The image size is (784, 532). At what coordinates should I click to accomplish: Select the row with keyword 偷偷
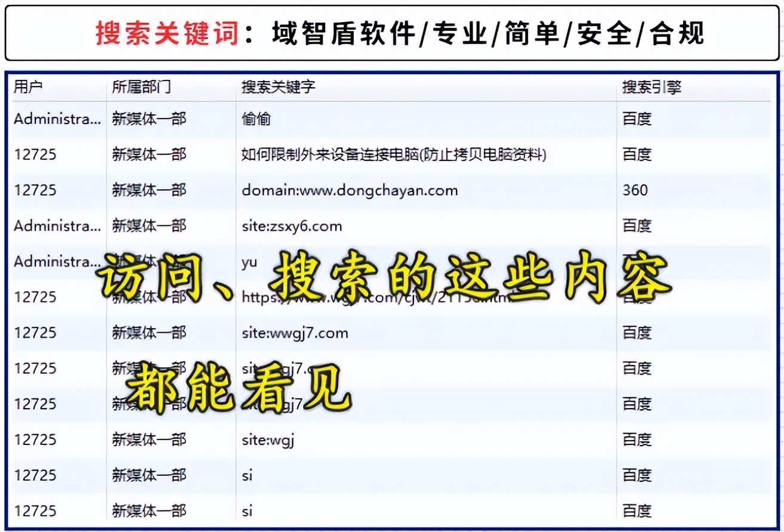pos(257,119)
